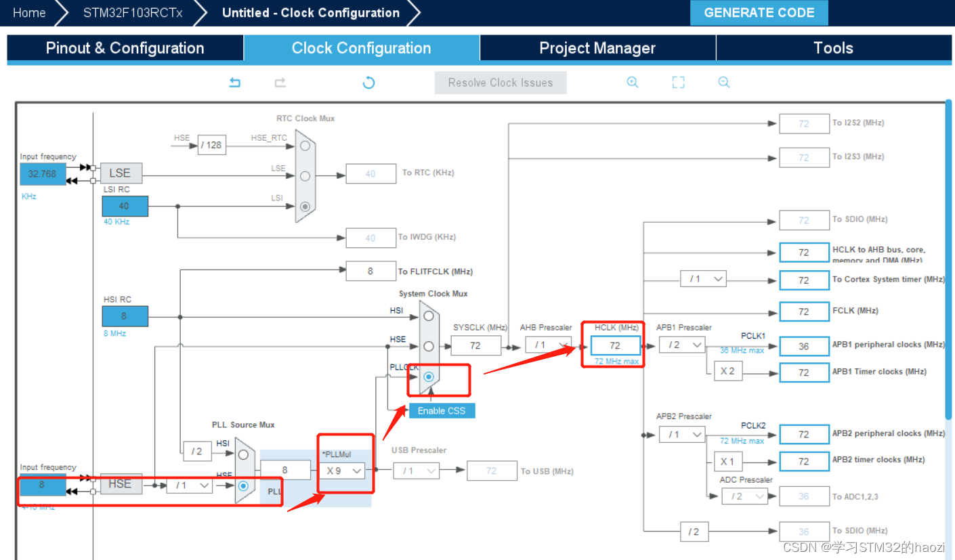Click Resolve Clock Issues button

tap(501, 83)
